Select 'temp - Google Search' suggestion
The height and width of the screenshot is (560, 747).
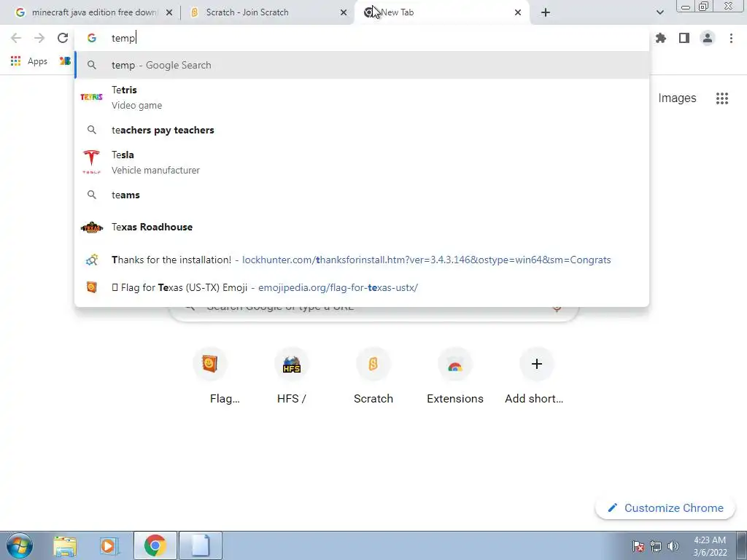tap(362, 65)
